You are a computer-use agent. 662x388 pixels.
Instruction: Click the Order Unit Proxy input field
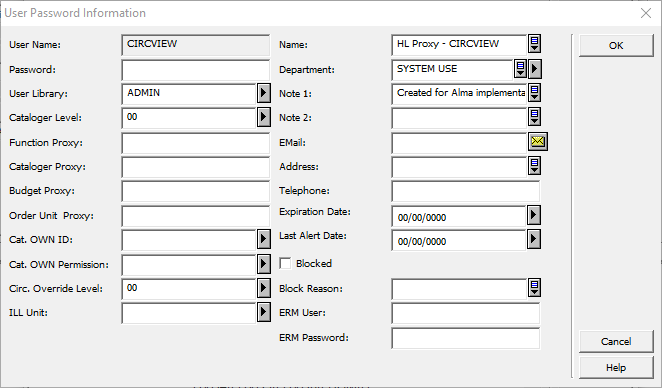195,216
